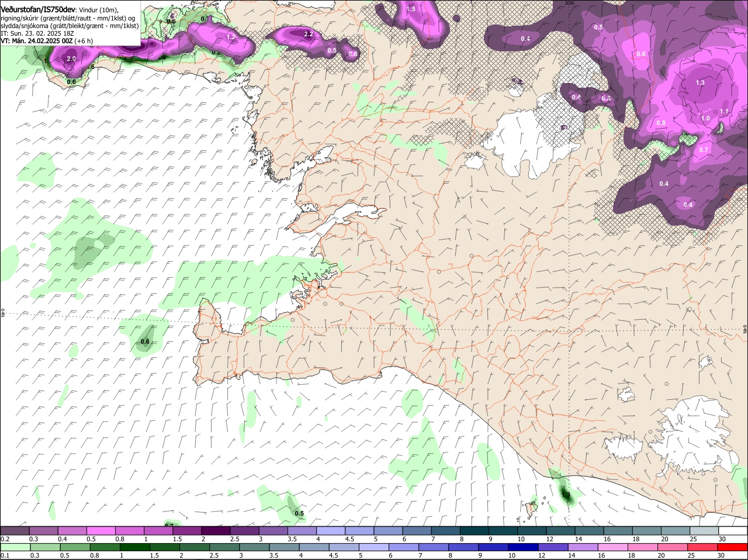
Task: Pick the rain scale swatch between 25 and 30
Action: click(704, 547)
